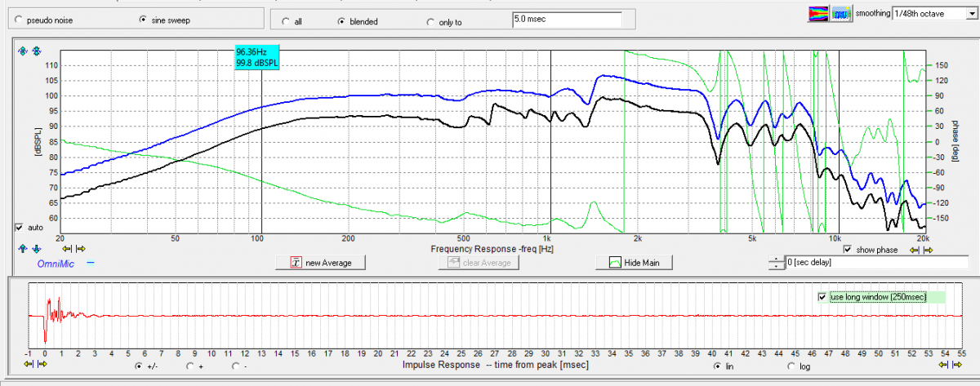Select the only to radio option

[430, 22]
